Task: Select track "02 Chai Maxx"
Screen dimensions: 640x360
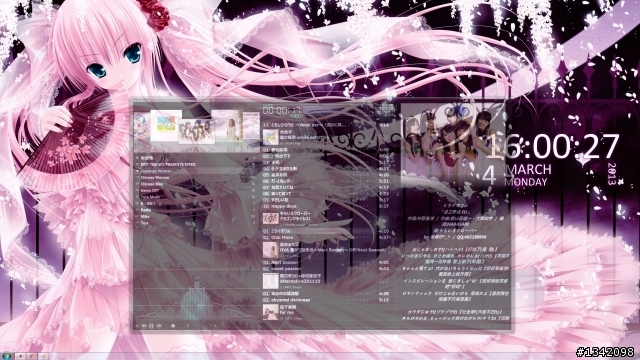Action: [x=327, y=237]
